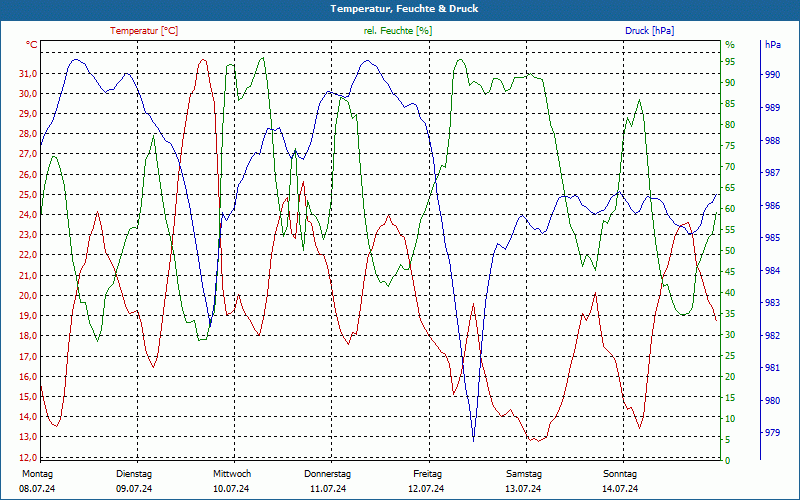Screen dimensions: 800x500
Task: Click the blue '983' pressure axis tick
Action: (x=773, y=303)
